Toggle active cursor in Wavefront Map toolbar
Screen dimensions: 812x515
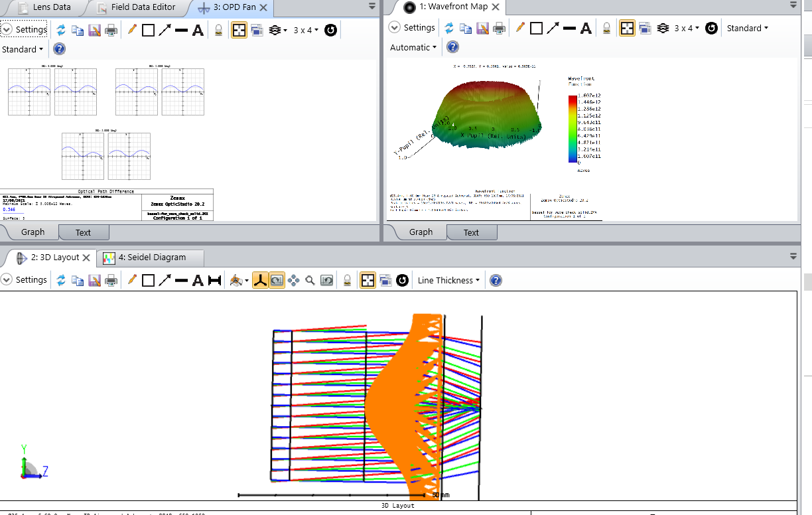627,28
